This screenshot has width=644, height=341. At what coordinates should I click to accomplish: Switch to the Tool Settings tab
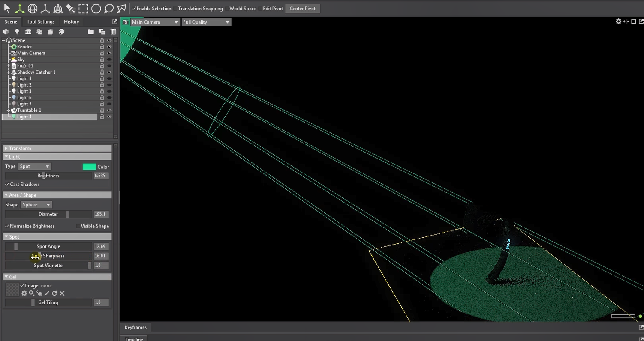coord(40,22)
